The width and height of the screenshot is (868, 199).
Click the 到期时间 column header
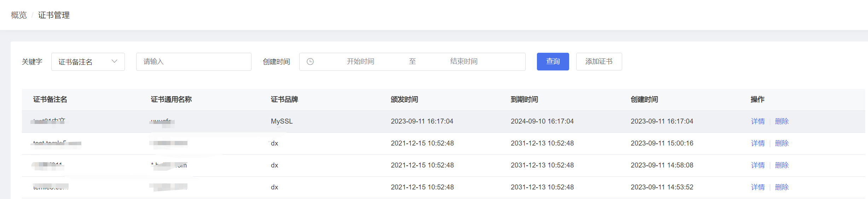click(x=524, y=100)
